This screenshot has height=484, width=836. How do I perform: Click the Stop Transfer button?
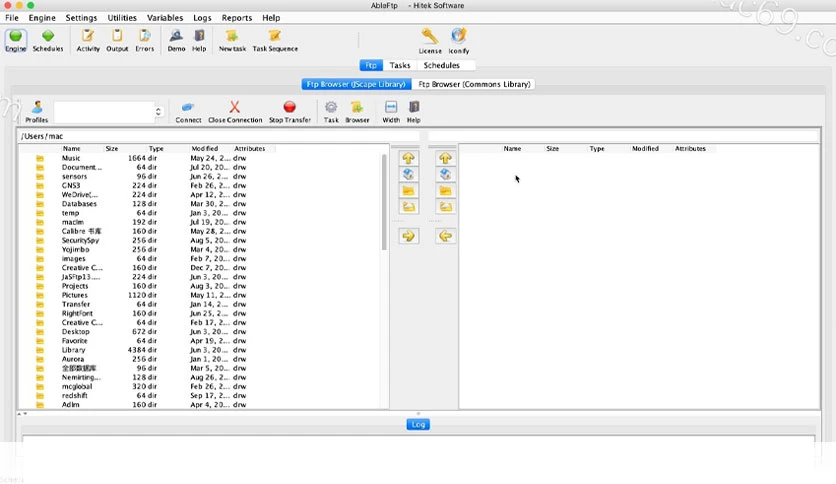[290, 112]
